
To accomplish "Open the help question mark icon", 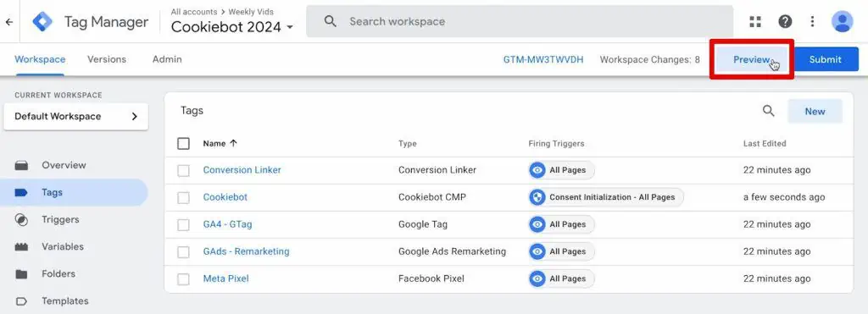I will pyautogui.click(x=785, y=21).
